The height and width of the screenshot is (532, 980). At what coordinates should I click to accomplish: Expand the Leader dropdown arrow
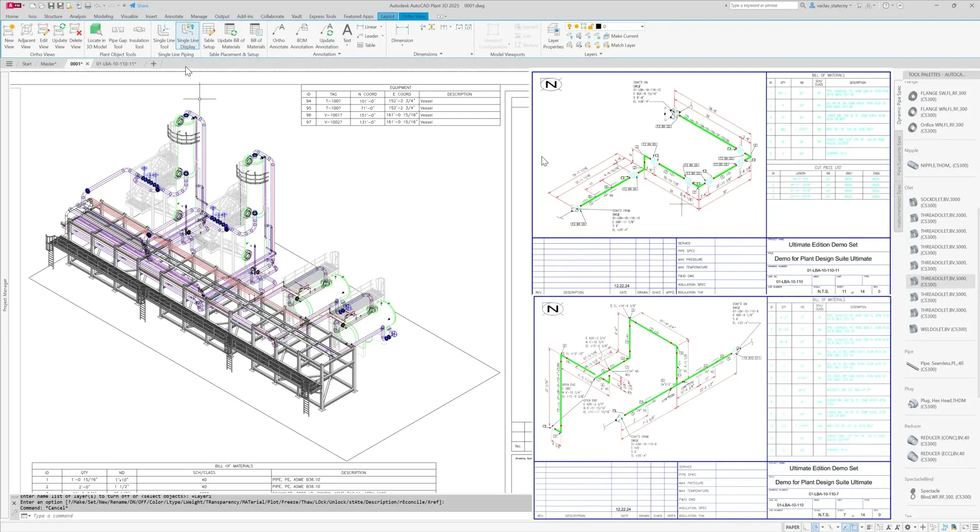click(x=382, y=36)
